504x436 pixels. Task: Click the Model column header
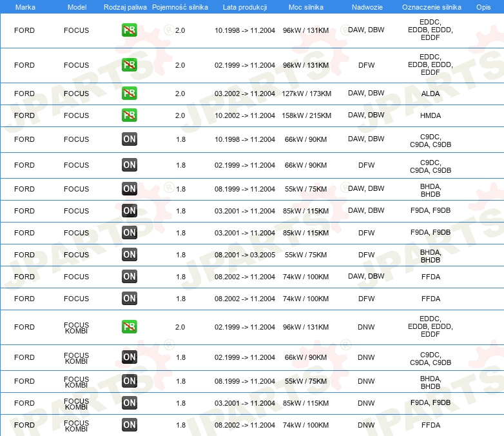[77, 7]
